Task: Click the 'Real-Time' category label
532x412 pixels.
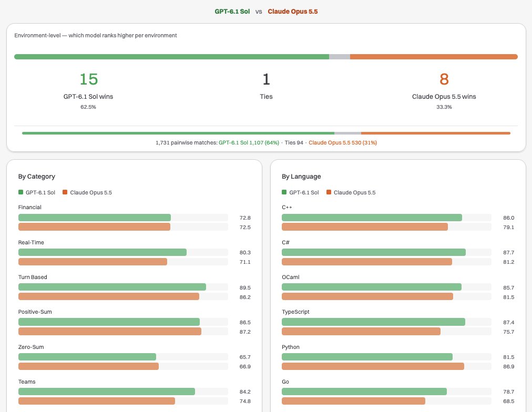Action: pyautogui.click(x=31, y=242)
